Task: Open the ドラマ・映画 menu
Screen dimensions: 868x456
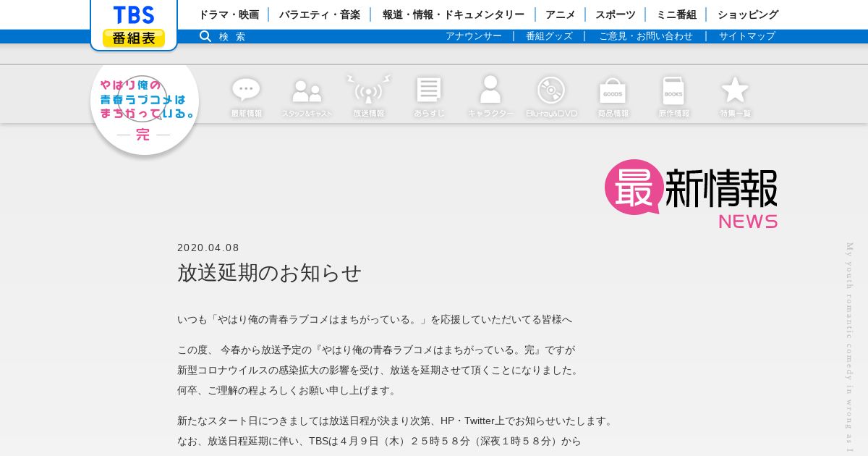Action: point(229,14)
